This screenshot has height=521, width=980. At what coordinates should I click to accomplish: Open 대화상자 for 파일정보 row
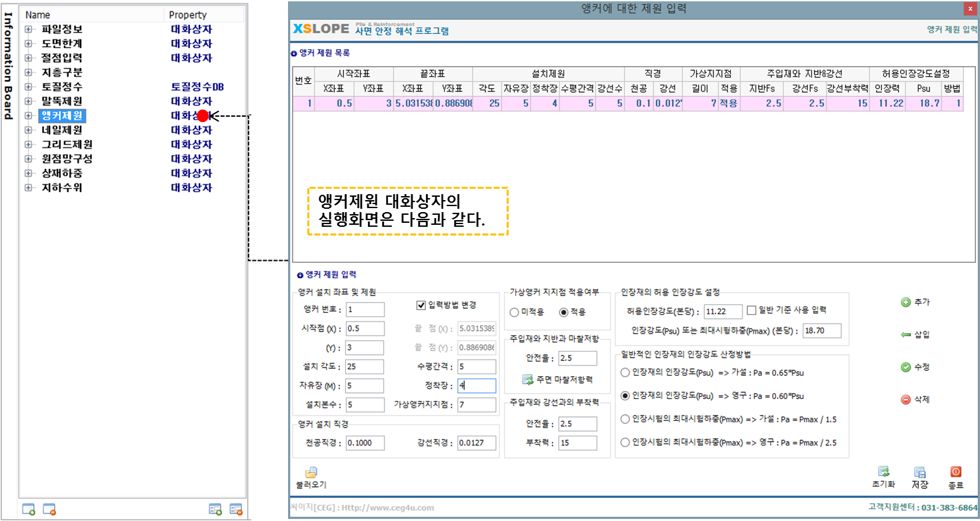[191, 29]
